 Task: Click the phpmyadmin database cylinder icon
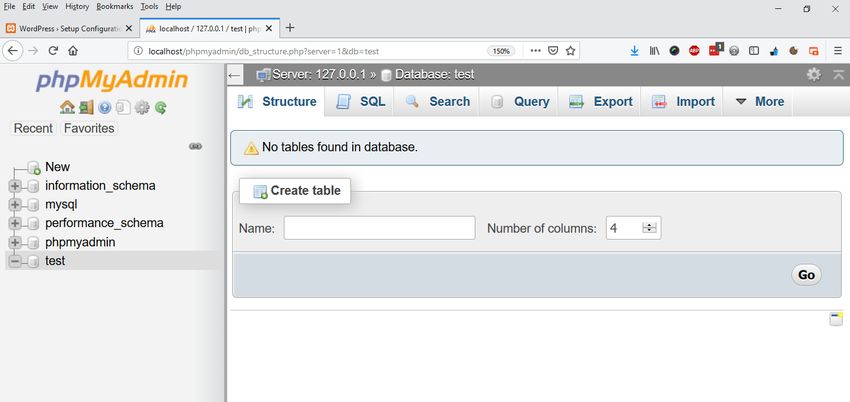34,243
